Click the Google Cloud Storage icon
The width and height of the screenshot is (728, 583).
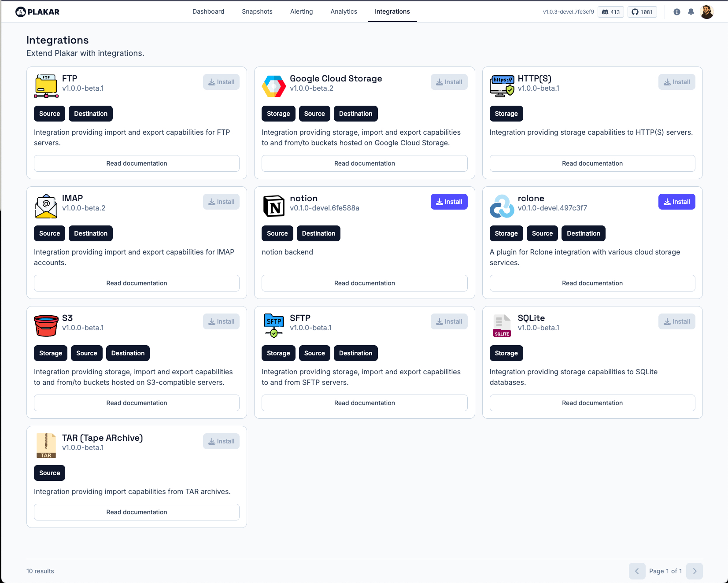click(x=273, y=86)
